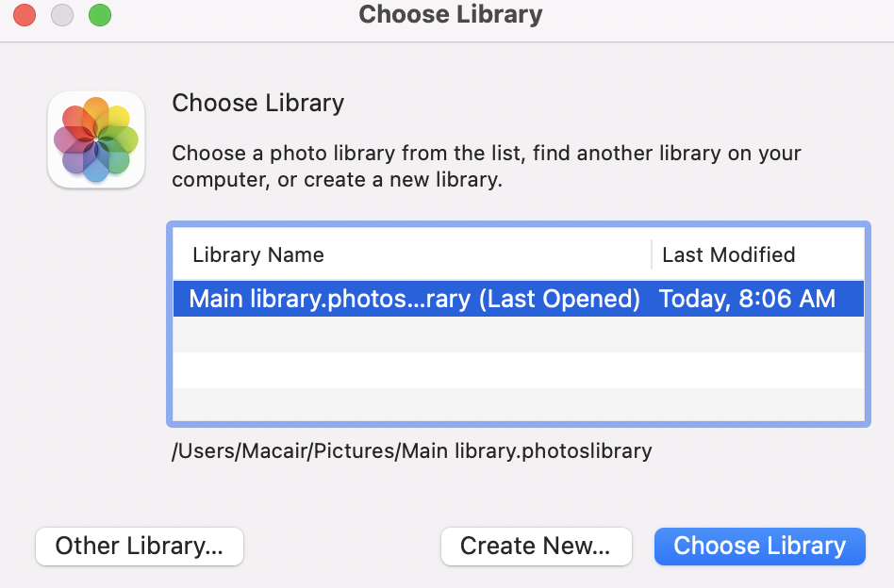This screenshot has height=588, width=894.
Task: Click the (Last Opened) label in the library row
Action: click(x=560, y=299)
